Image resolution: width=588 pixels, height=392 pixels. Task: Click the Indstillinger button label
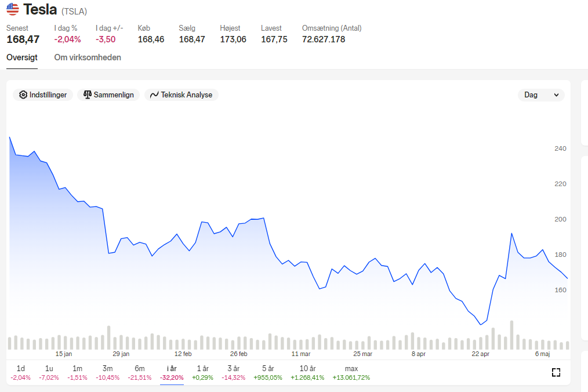48,95
